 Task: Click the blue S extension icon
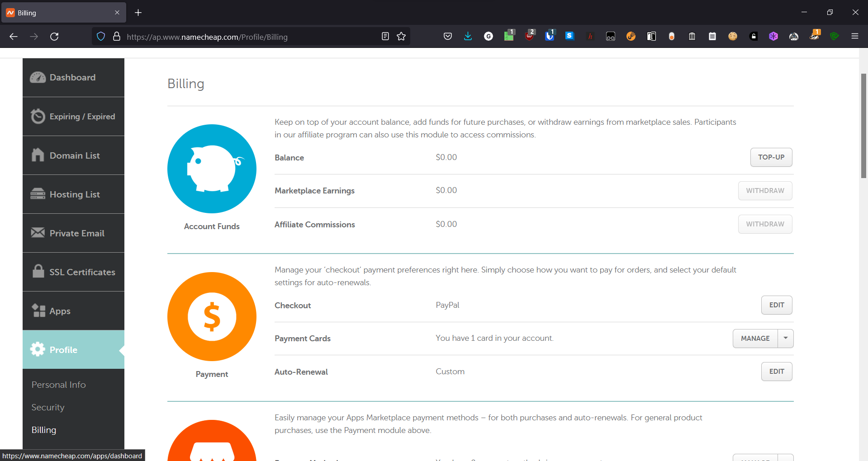(x=570, y=36)
